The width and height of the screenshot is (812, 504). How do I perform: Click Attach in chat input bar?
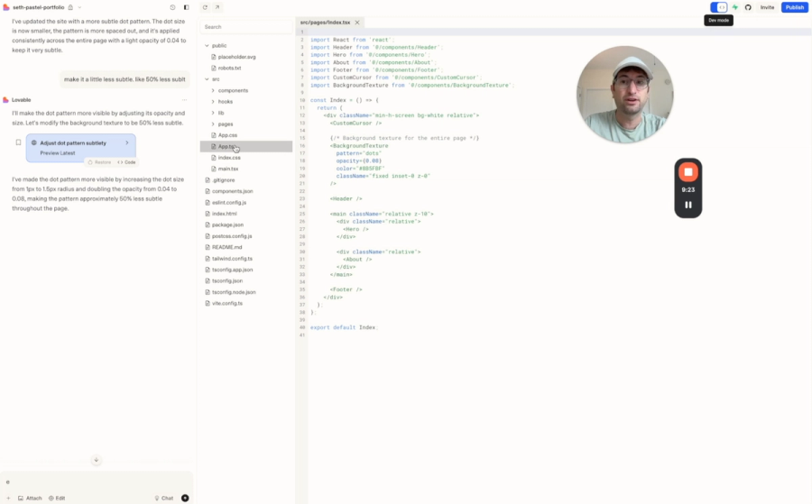tap(30, 499)
